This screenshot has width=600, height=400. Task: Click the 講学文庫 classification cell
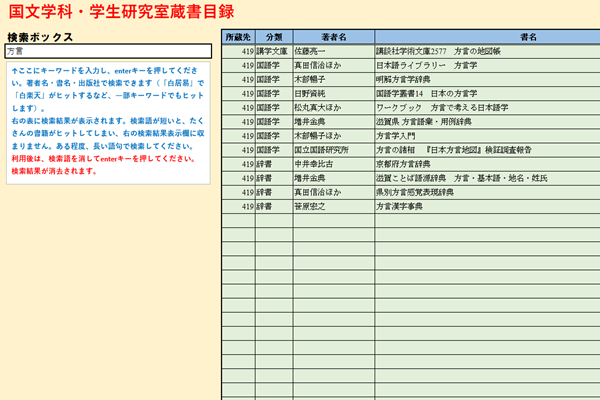click(273, 50)
